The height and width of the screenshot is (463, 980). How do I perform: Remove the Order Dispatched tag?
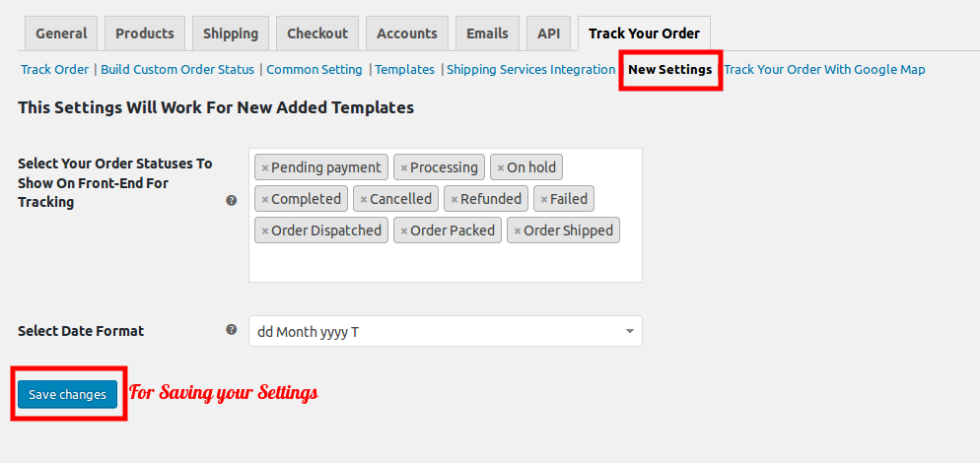(265, 231)
